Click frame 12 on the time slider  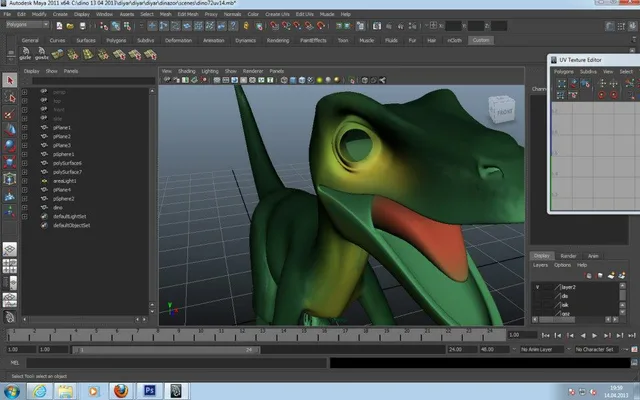tap(241, 336)
